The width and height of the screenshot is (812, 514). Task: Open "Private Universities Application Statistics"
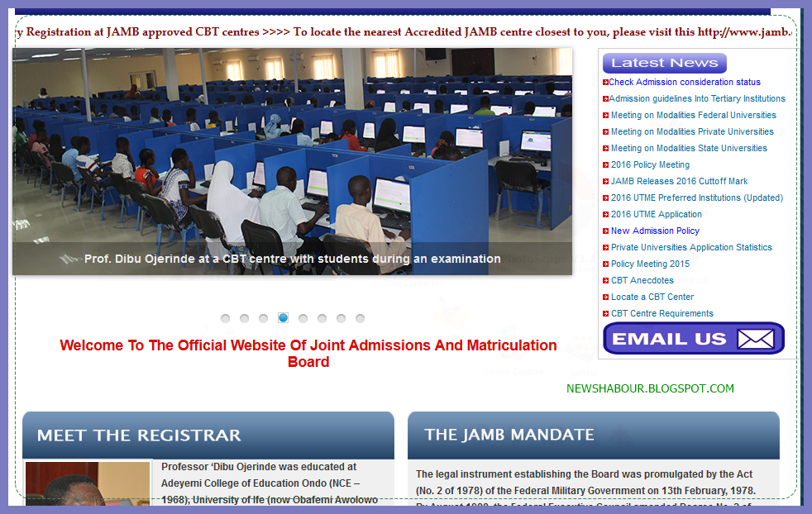690,247
